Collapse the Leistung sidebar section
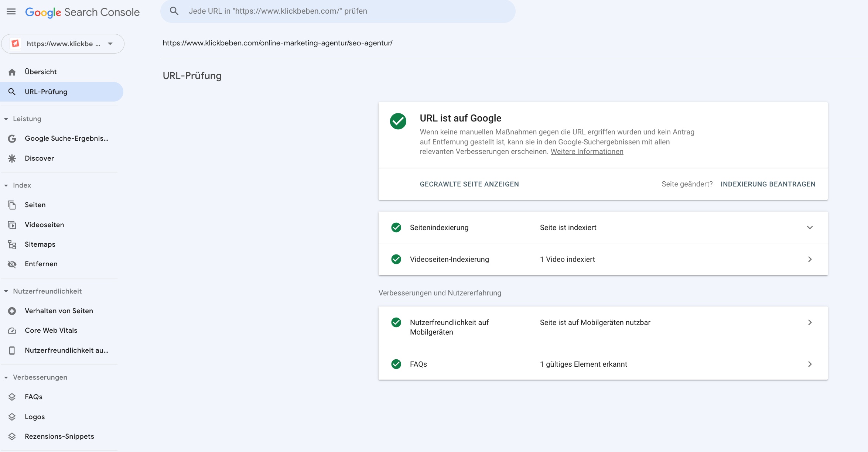The image size is (868, 452). (x=6, y=119)
